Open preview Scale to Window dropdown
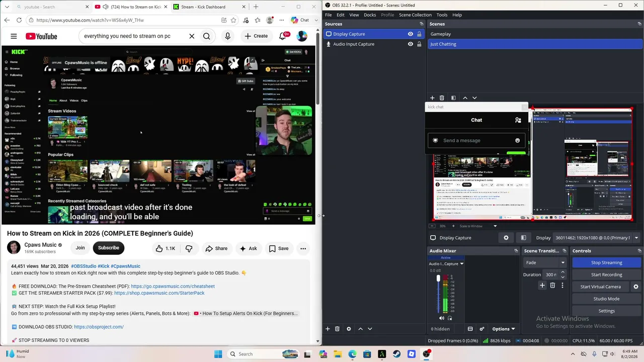Screen dimensions: 644x362 click(x=478, y=226)
